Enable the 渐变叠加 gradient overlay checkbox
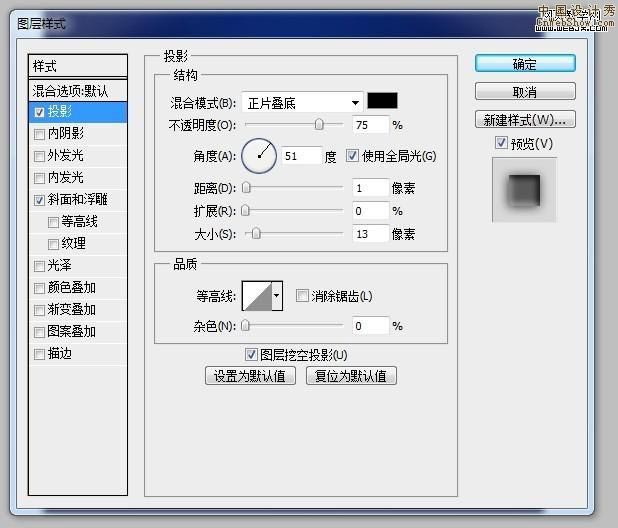 (x=39, y=310)
